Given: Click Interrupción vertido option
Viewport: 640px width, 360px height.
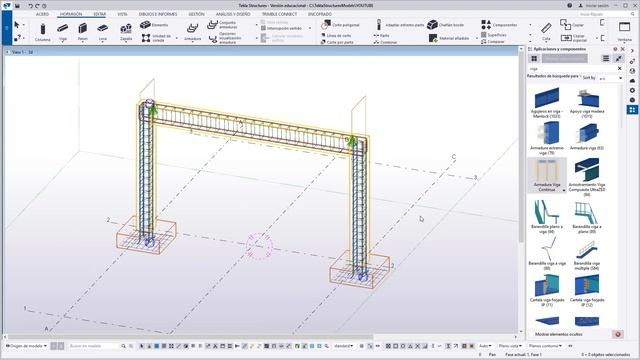Looking at the screenshot, I should coord(281,28).
